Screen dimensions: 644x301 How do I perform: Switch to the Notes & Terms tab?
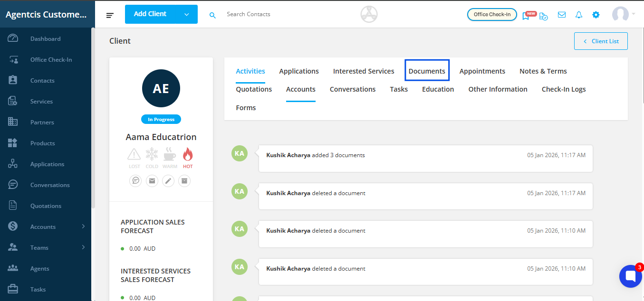click(543, 71)
